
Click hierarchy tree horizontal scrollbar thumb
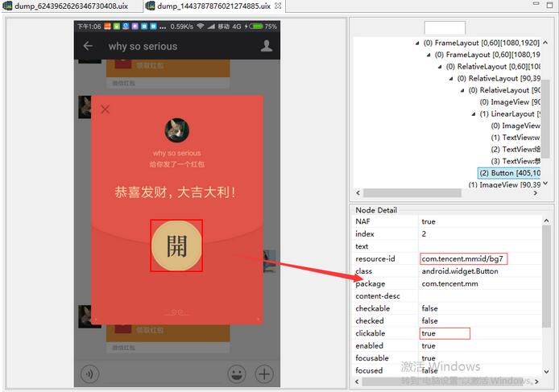(412, 193)
